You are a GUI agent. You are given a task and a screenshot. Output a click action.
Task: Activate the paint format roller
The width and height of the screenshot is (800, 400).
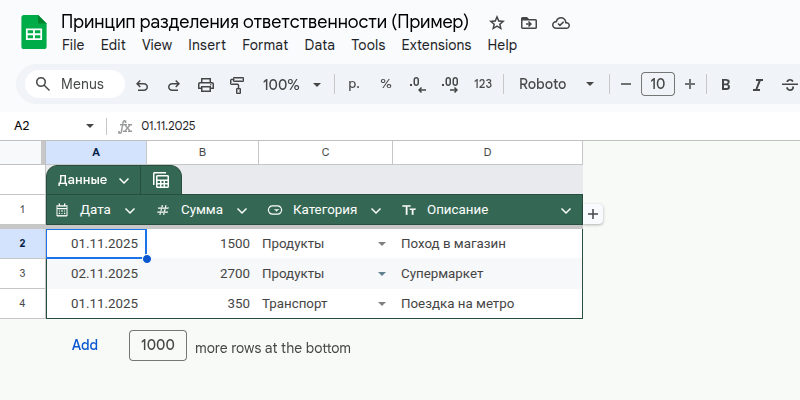pos(237,85)
